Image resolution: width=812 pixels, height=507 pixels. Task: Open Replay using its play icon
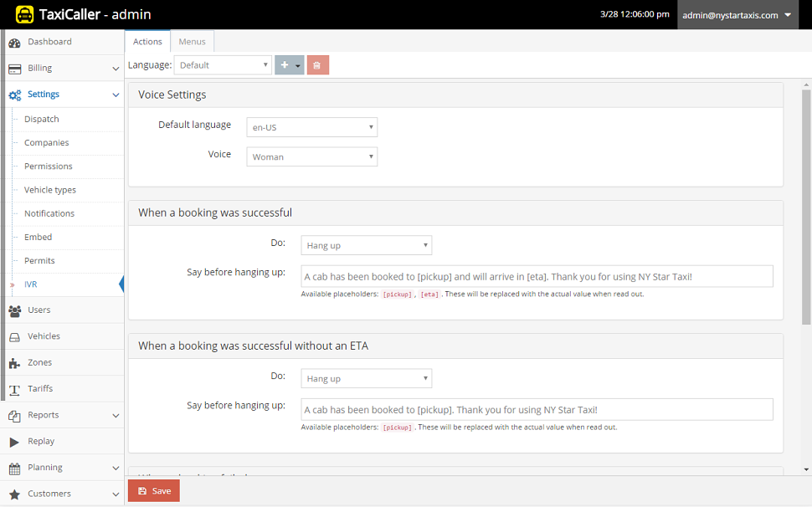[x=14, y=441]
